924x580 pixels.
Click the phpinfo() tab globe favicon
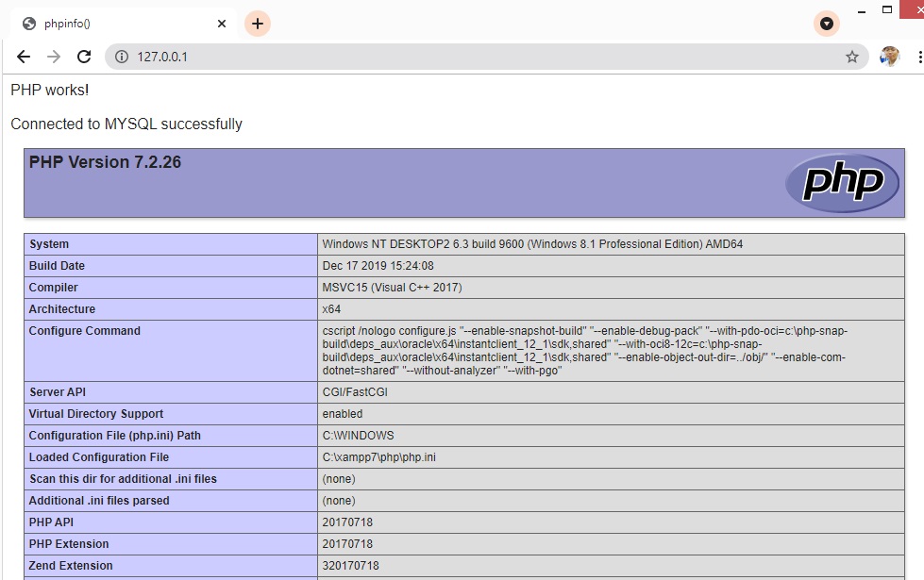coord(29,24)
